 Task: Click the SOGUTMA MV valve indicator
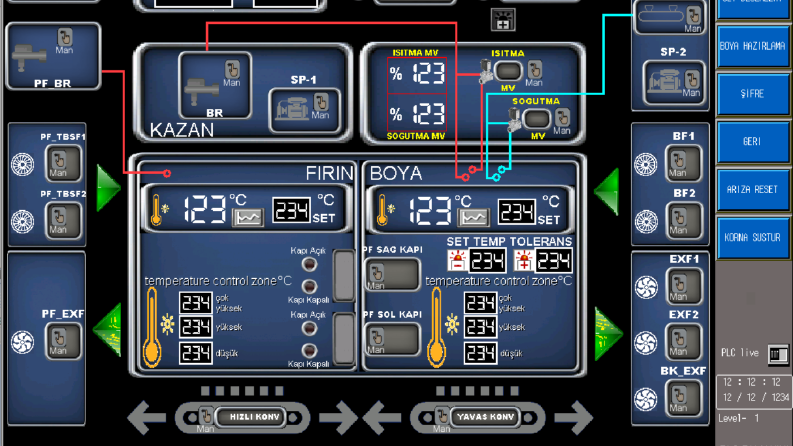(536, 119)
